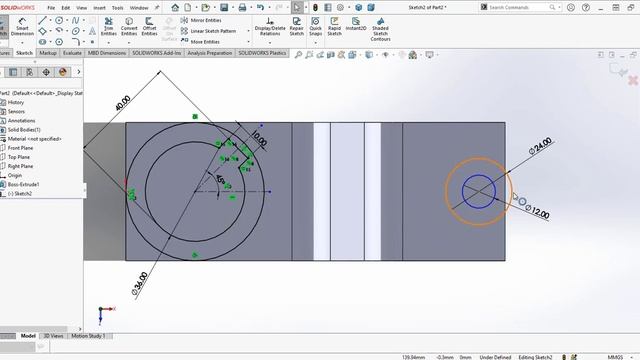Expand the Linear Sketch Pattern dropdown
This screenshot has width=640, height=360.
(x=249, y=31)
